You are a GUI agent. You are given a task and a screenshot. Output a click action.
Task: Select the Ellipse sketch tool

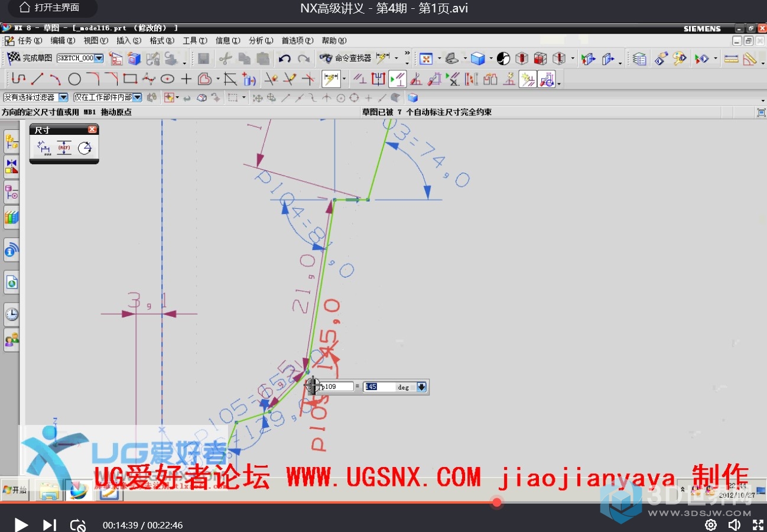pos(167,79)
